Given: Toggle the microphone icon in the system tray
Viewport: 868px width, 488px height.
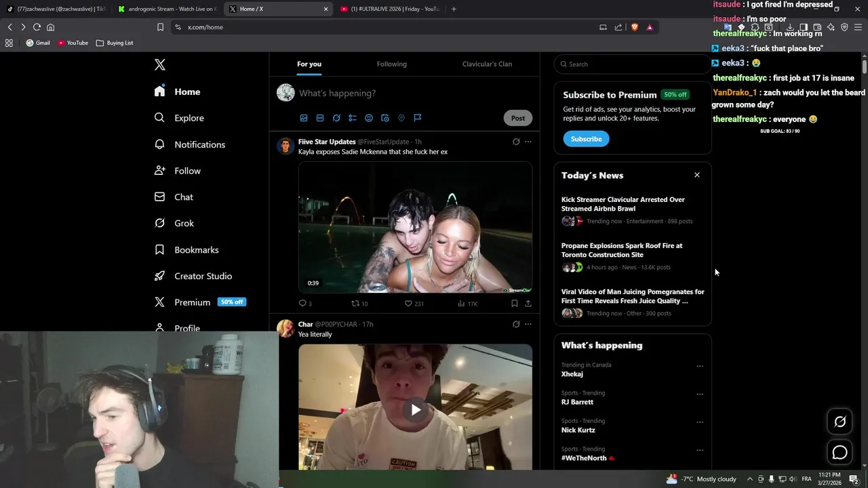Looking at the screenshot, I should (771, 479).
